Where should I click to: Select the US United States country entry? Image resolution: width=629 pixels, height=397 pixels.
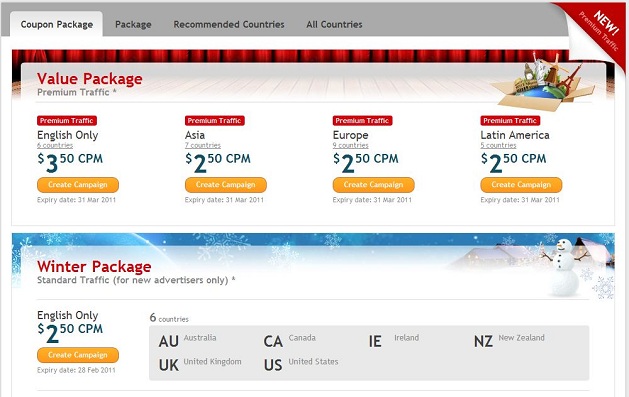click(x=301, y=365)
